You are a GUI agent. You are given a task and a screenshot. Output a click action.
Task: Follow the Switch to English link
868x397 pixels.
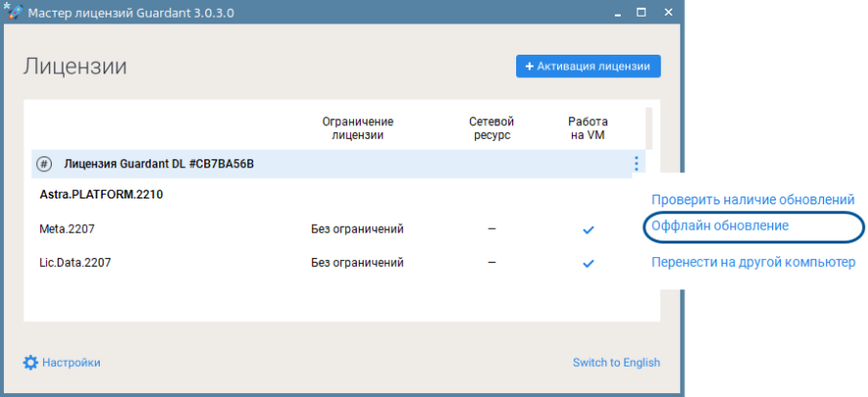click(x=616, y=363)
